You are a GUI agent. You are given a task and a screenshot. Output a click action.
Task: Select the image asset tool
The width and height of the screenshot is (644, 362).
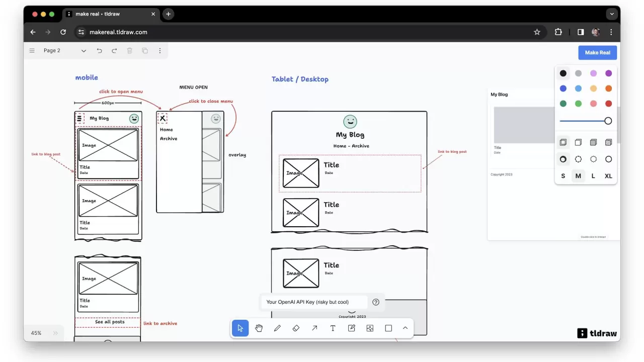point(370,328)
